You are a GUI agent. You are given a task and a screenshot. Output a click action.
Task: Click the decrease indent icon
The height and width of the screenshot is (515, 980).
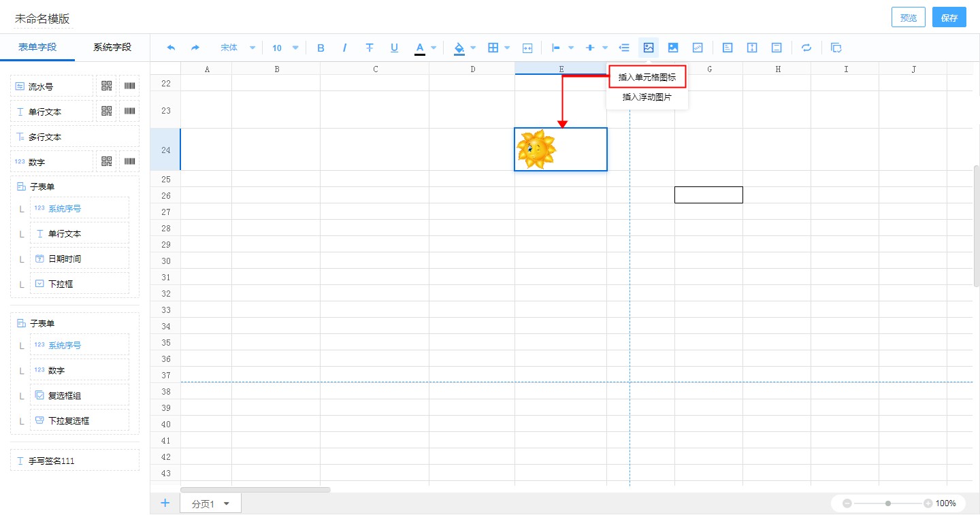tap(624, 48)
